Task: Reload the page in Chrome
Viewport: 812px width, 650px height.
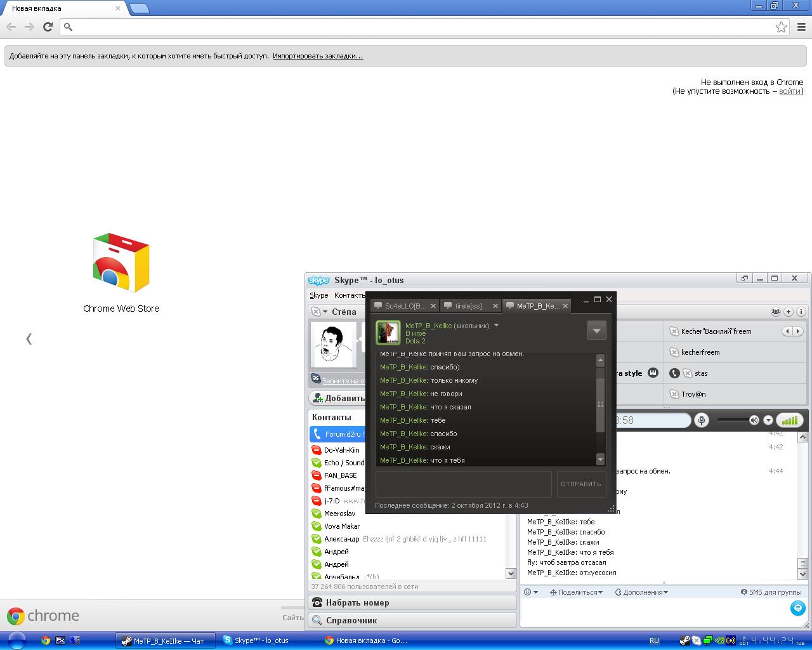Action: click(48, 27)
